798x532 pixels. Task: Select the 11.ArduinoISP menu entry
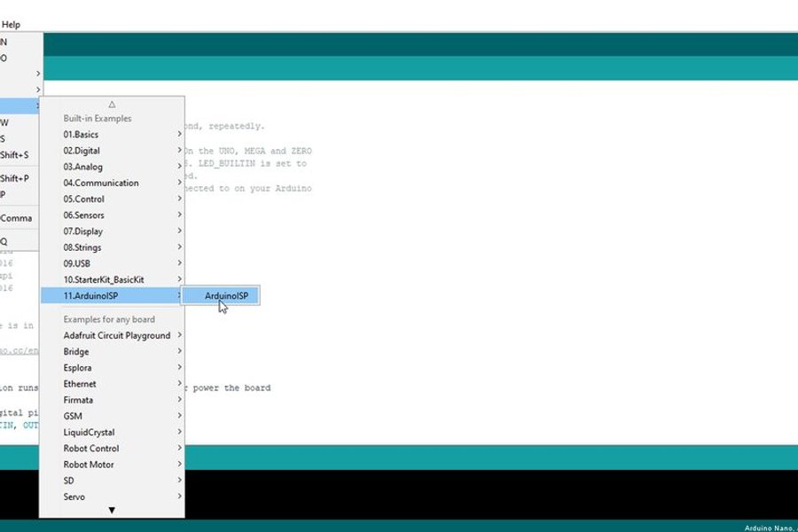click(112, 296)
